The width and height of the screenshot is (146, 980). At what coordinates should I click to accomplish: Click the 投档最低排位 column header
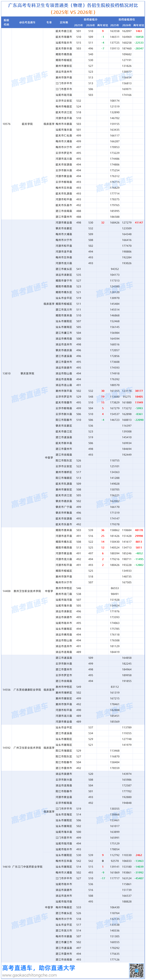pos(127,19)
